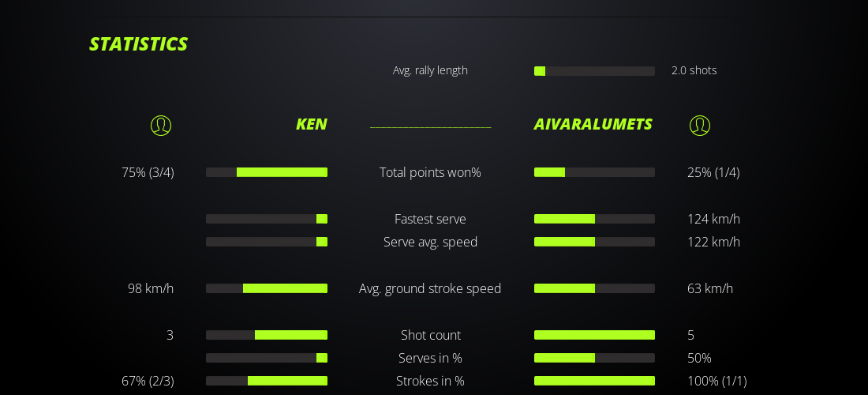868x395 pixels.
Task: Click Aivaralumets' Shot count bar
Action: click(x=594, y=335)
